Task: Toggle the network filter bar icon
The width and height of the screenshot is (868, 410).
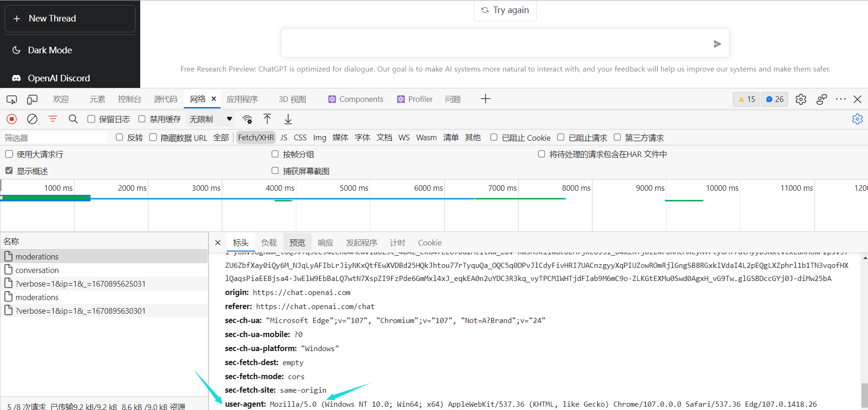Action: point(53,119)
